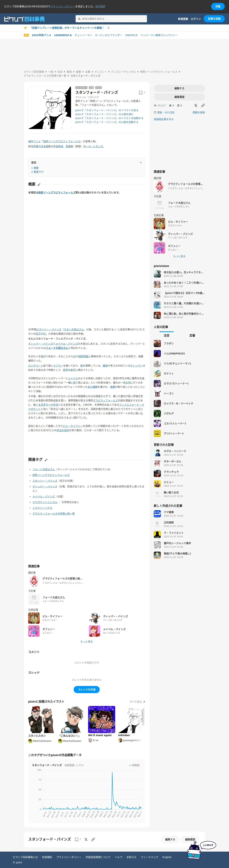Click the 問題を報告 link
The height and width of the screenshot is (868, 229).
[x=199, y=113]
